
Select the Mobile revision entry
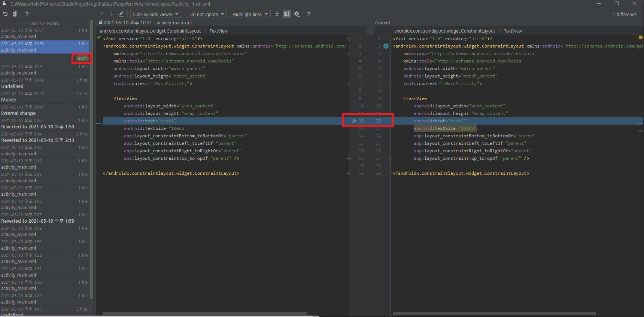45,97
